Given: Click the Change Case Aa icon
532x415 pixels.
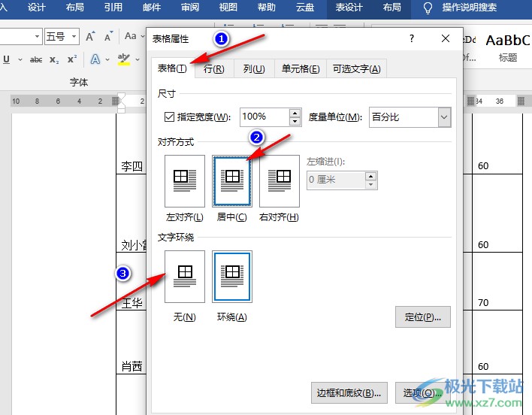Looking at the screenshot, I should pos(130,36).
